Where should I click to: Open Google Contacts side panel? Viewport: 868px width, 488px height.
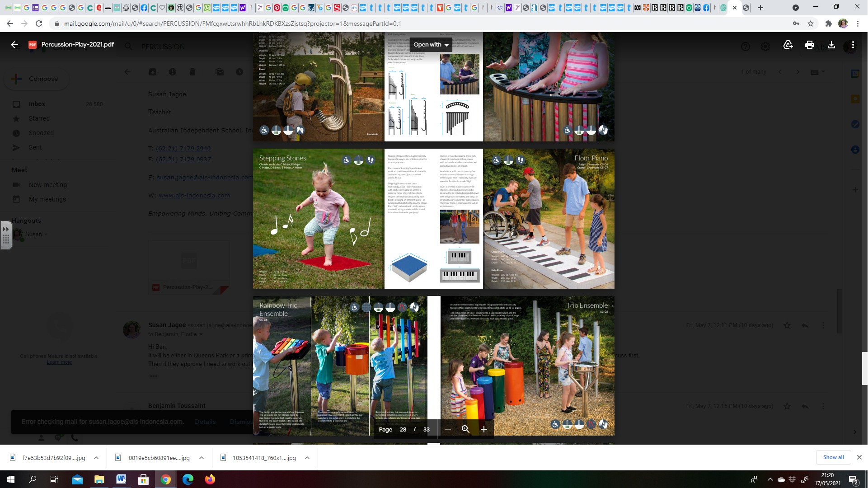click(x=855, y=150)
